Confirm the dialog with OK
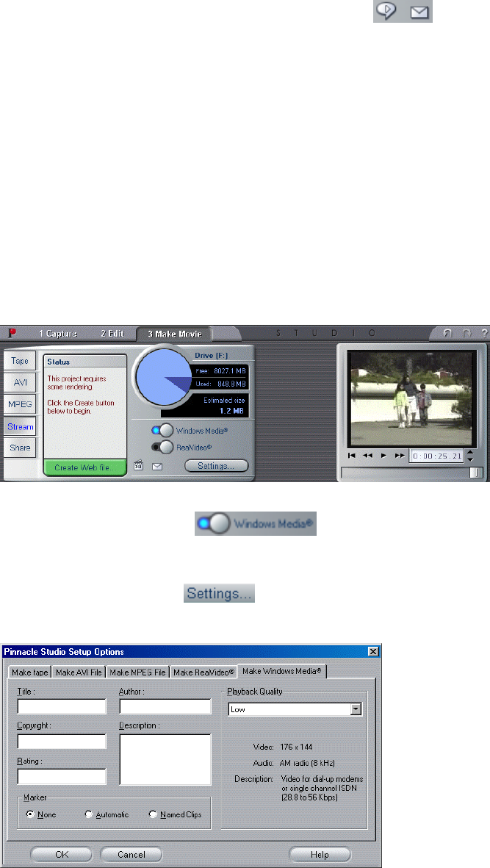 pyautogui.click(x=62, y=854)
